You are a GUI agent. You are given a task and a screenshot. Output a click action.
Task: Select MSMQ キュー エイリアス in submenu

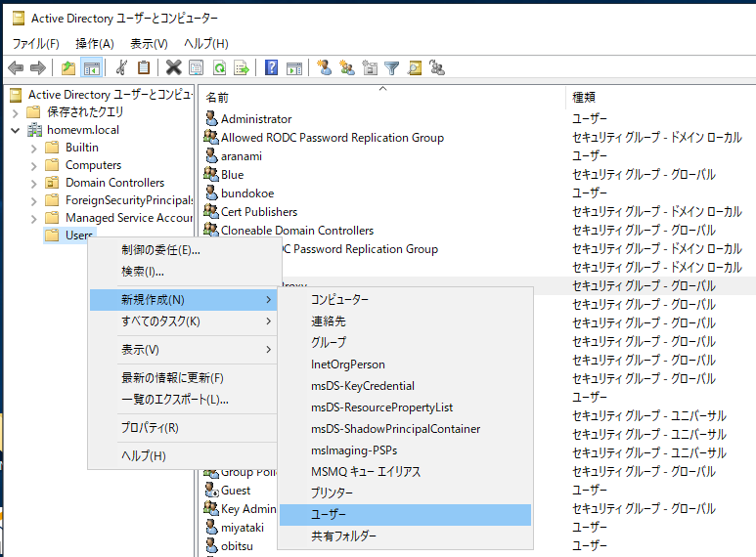click(405, 472)
